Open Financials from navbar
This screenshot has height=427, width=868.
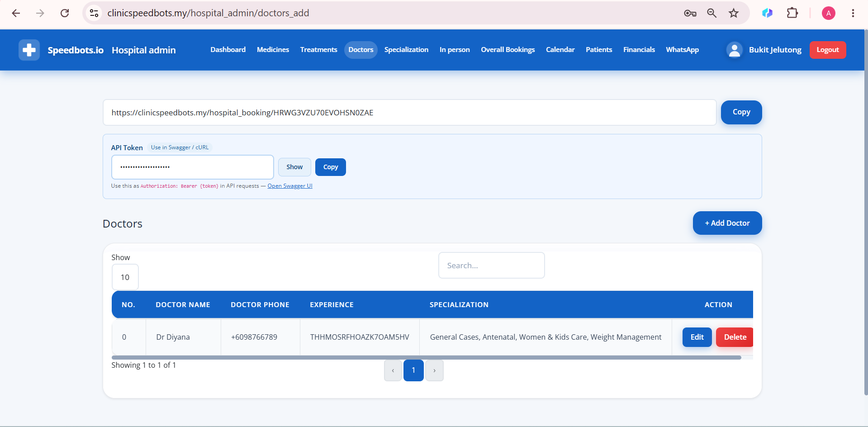(x=639, y=50)
